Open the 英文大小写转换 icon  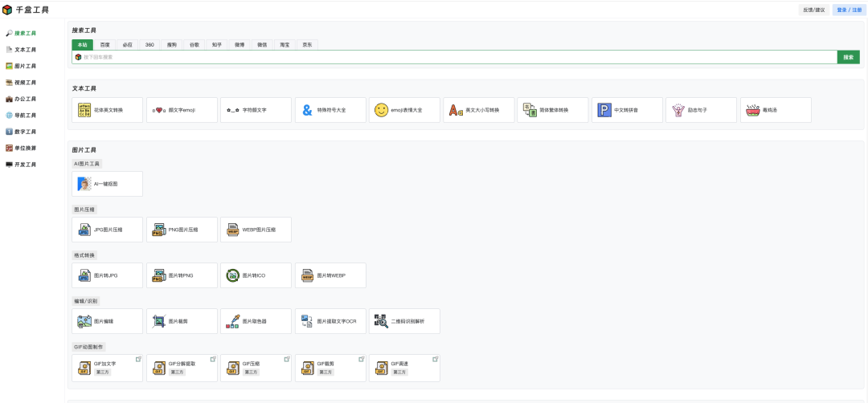(x=457, y=110)
